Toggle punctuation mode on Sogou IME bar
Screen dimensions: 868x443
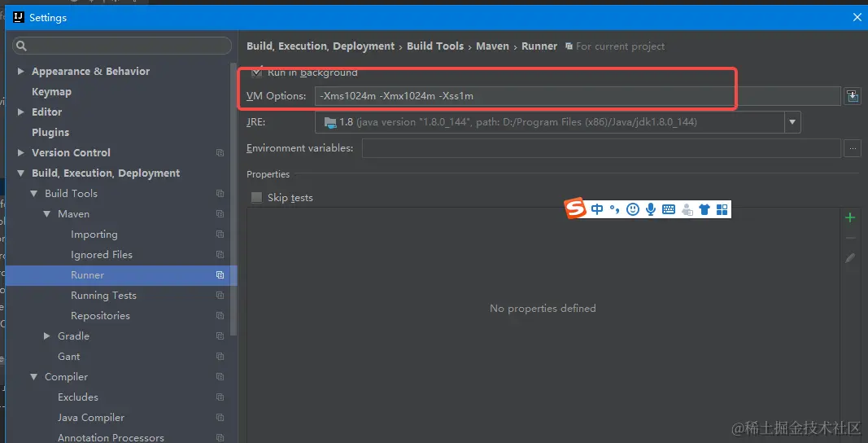pos(614,209)
